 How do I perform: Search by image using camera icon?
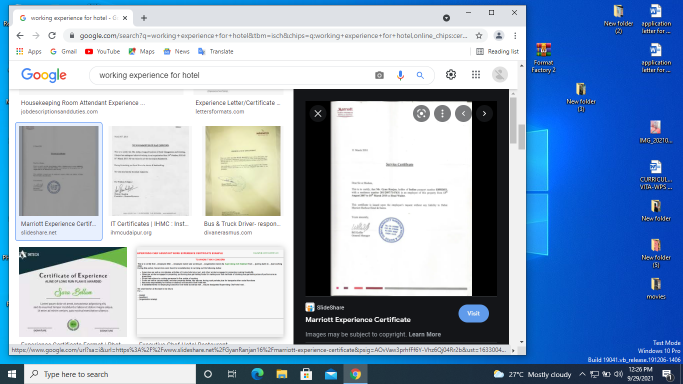point(379,75)
